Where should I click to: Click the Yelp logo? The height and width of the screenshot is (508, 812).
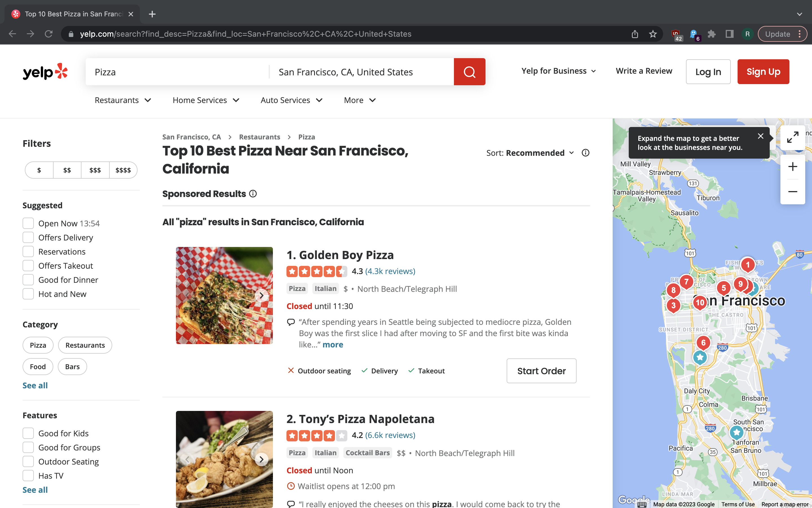(x=45, y=72)
